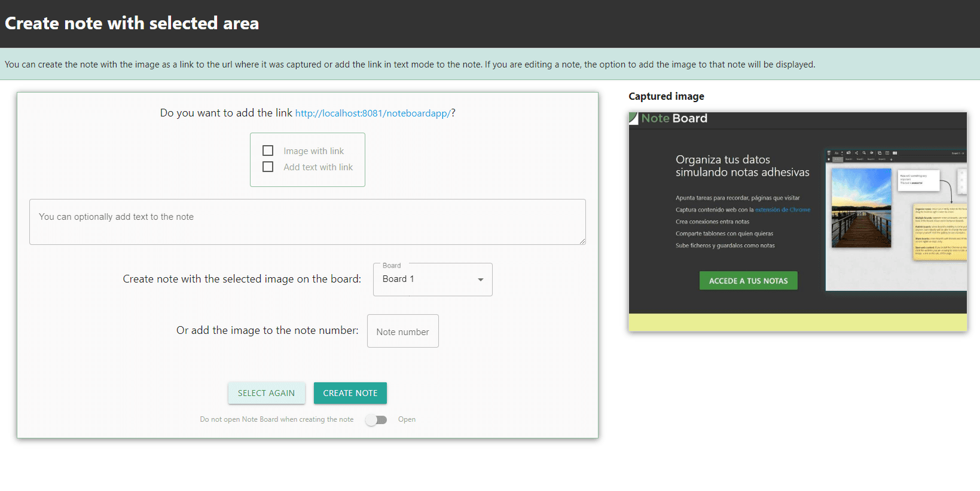Click the magnifier icon in captured toolbar
Viewport: 980px width, 491px height.
click(864, 153)
